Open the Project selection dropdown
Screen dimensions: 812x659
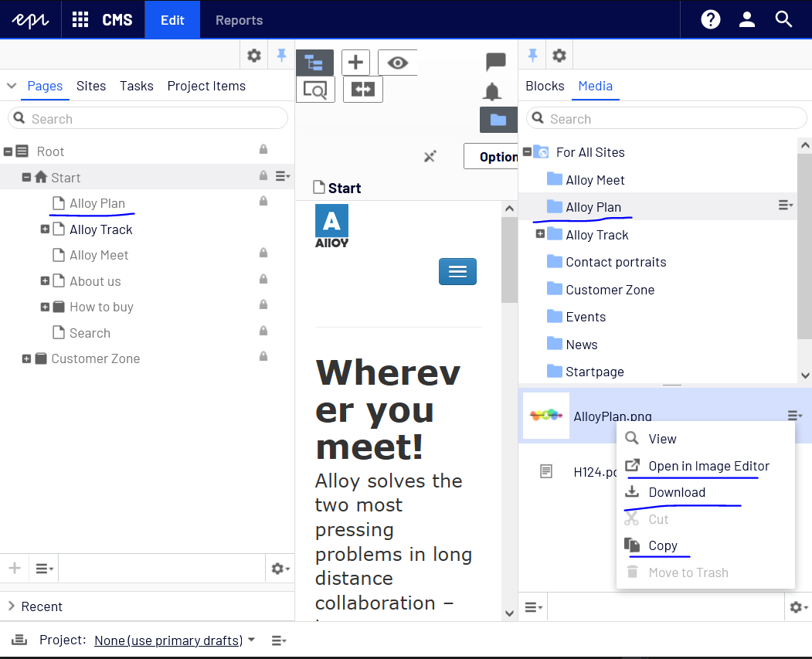(175, 640)
